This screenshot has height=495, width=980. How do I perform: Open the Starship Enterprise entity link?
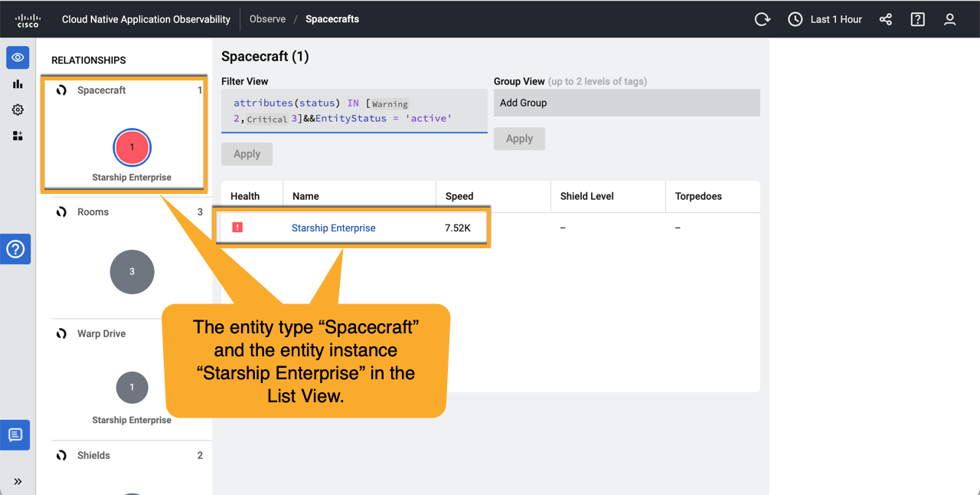tap(333, 228)
